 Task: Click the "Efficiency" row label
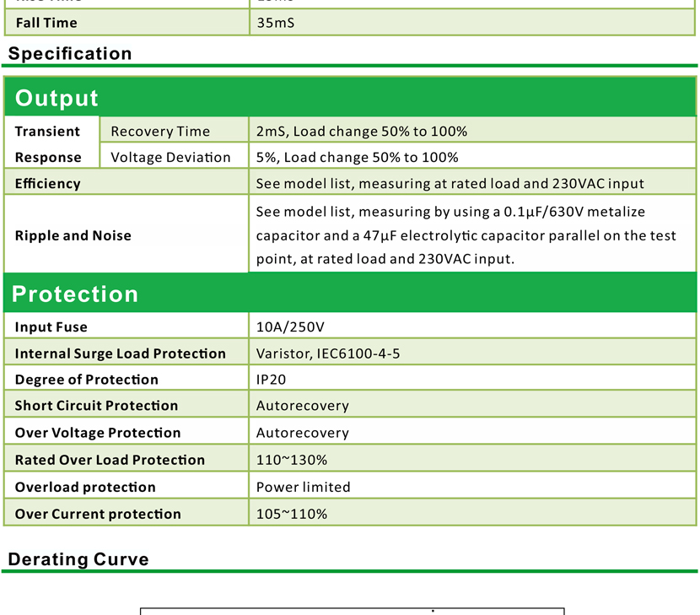click(48, 184)
